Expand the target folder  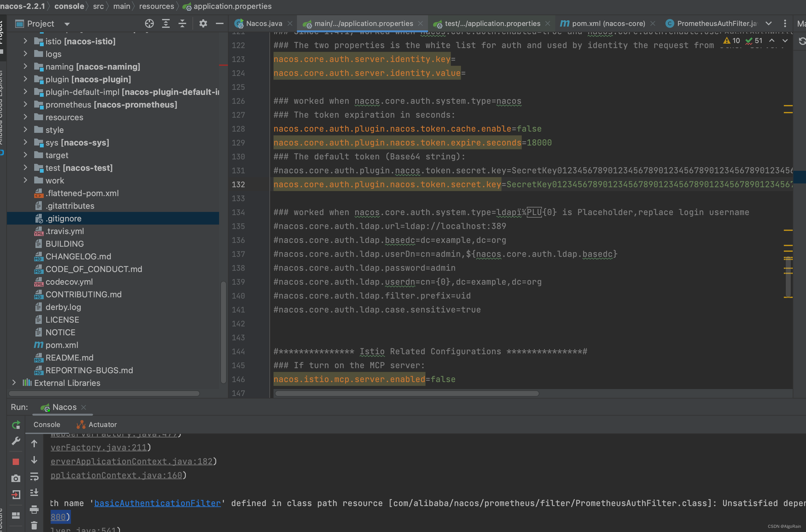click(x=25, y=155)
